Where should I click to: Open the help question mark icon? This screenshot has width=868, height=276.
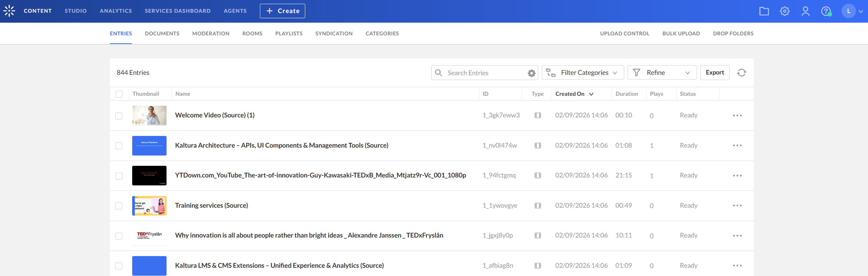(x=826, y=11)
